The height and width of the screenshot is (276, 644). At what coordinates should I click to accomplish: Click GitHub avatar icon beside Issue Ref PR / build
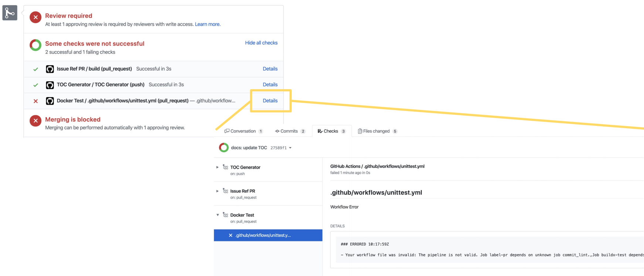50,69
